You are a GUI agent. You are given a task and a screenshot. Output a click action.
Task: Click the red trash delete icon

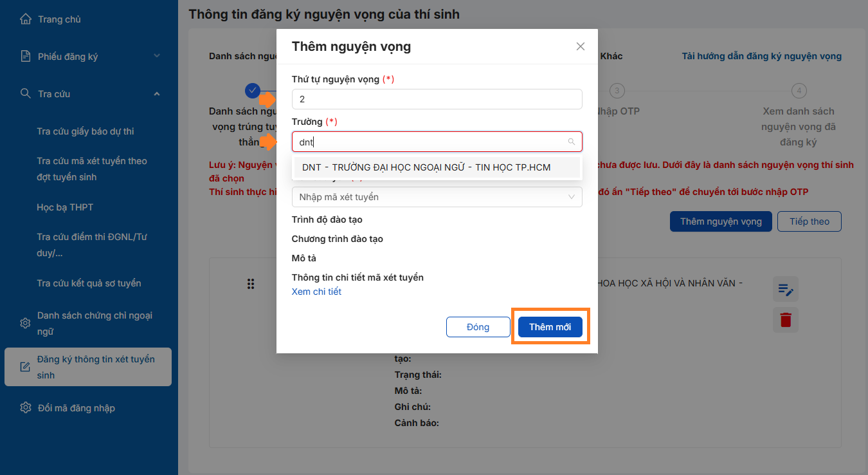click(786, 320)
